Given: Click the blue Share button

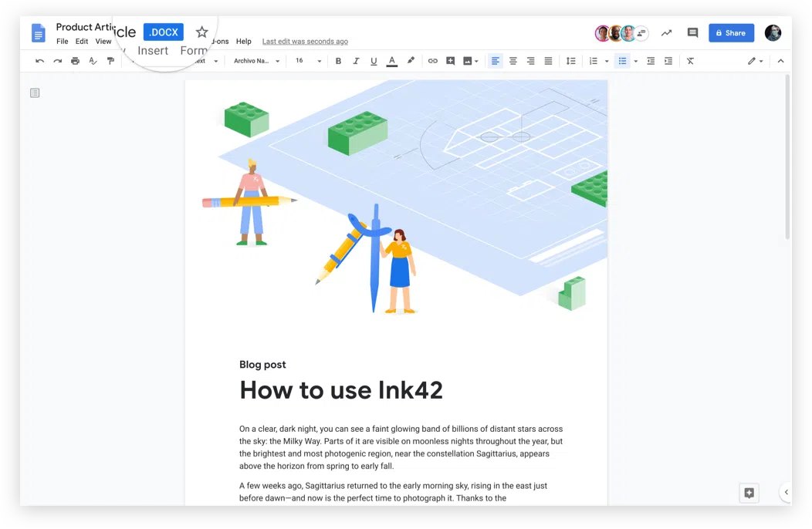Looking at the screenshot, I should [x=731, y=32].
